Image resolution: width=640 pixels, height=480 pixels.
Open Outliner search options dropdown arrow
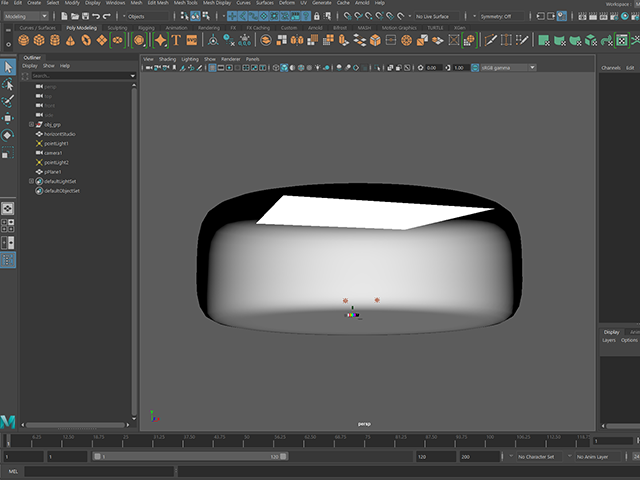pyautogui.click(x=132, y=76)
